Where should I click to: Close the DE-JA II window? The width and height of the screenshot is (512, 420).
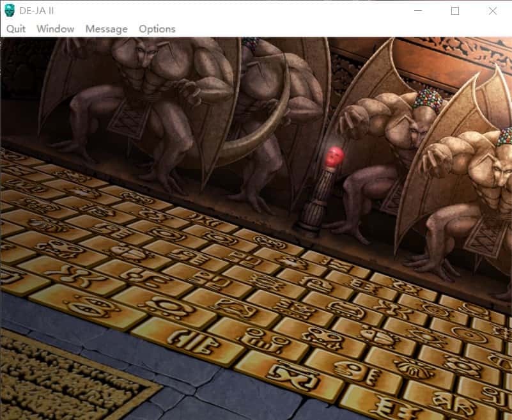(x=492, y=11)
